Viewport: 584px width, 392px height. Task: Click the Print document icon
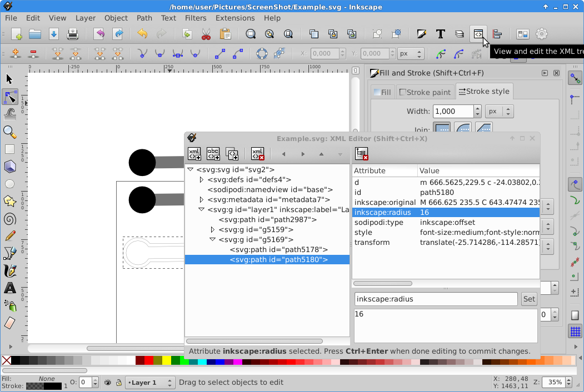(73, 34)
